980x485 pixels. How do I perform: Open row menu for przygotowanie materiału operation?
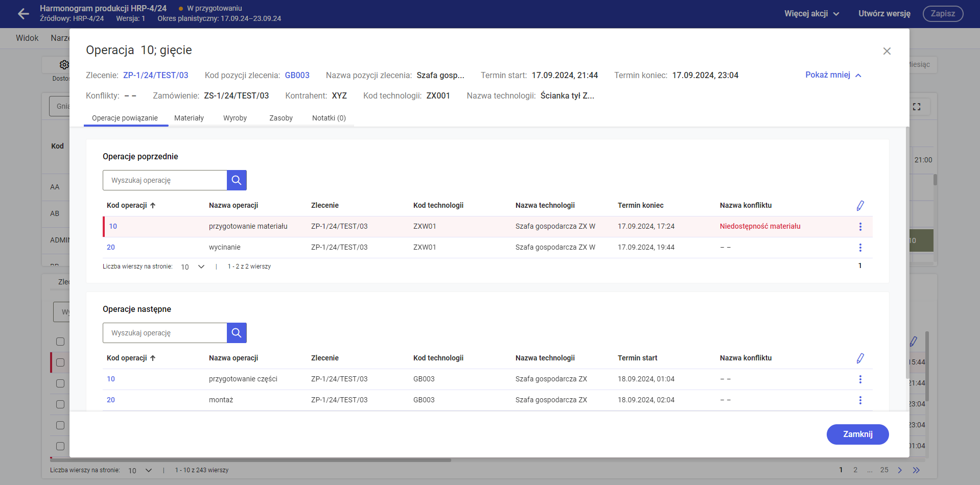tap(860, 227)
